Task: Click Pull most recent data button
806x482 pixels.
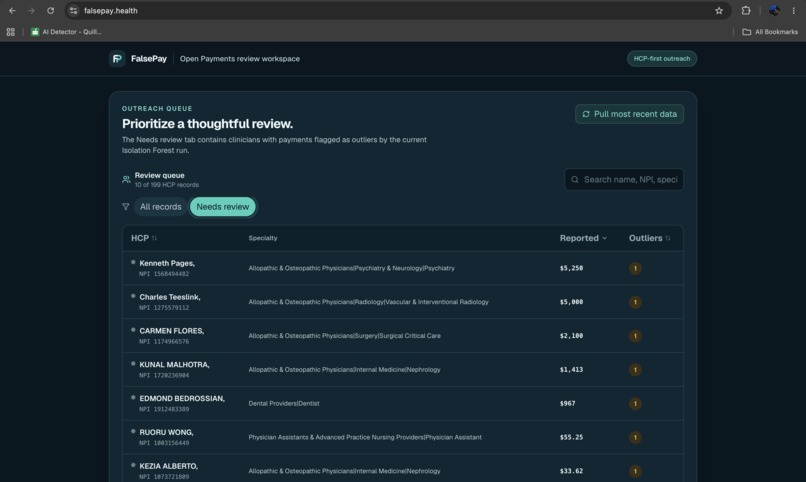Action: [x=629, y=114]
